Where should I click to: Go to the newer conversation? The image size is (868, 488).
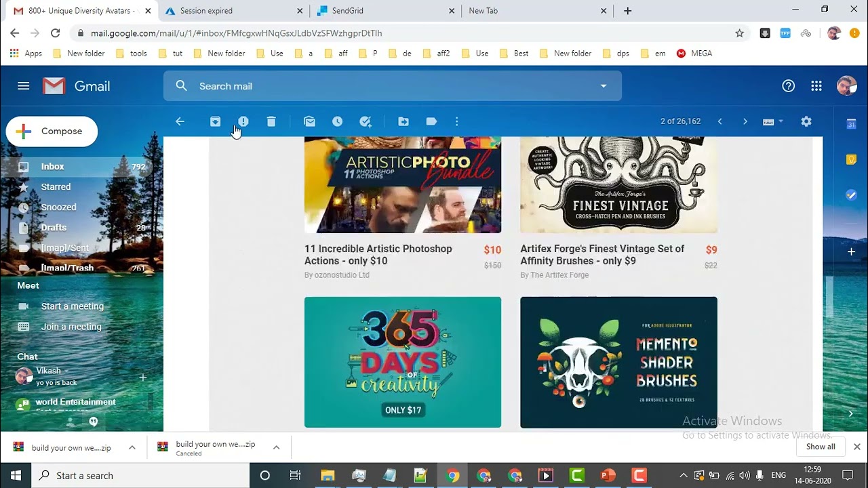[x=719, y=121]
